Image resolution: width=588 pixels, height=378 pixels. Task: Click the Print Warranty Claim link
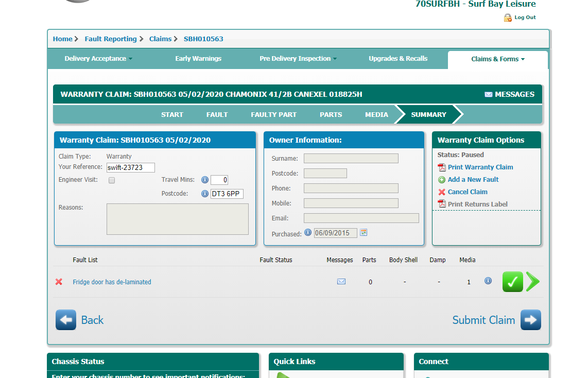pos(480,167)
